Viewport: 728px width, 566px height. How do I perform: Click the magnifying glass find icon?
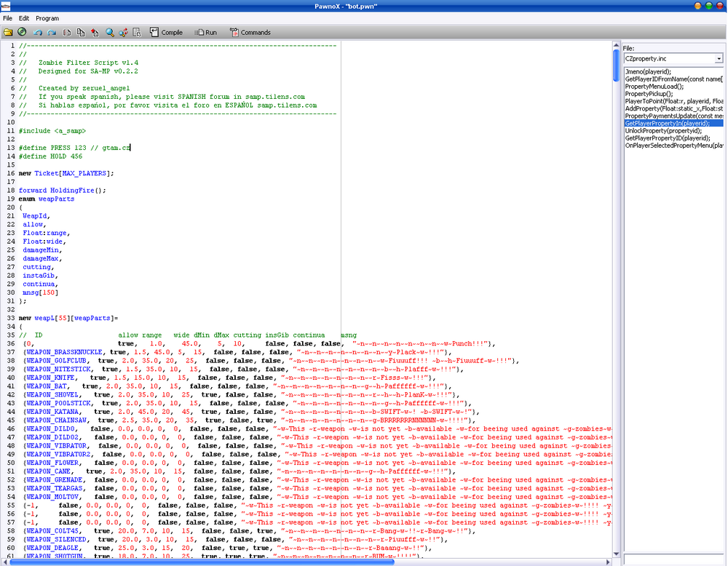pyautogui.click(x=110, y=32)
